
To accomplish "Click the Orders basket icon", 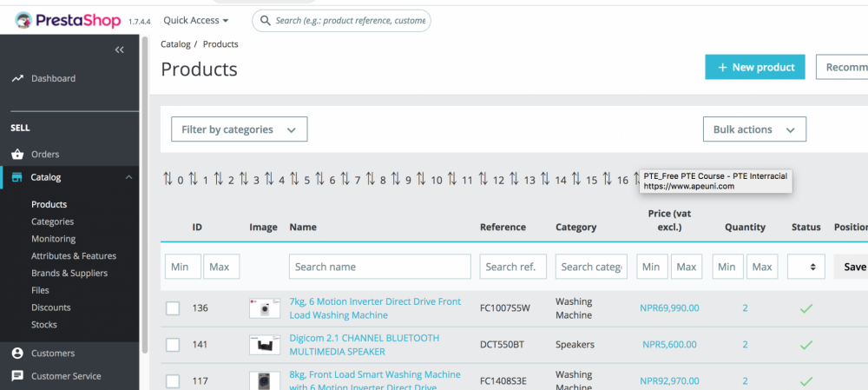I will (17, 155).
